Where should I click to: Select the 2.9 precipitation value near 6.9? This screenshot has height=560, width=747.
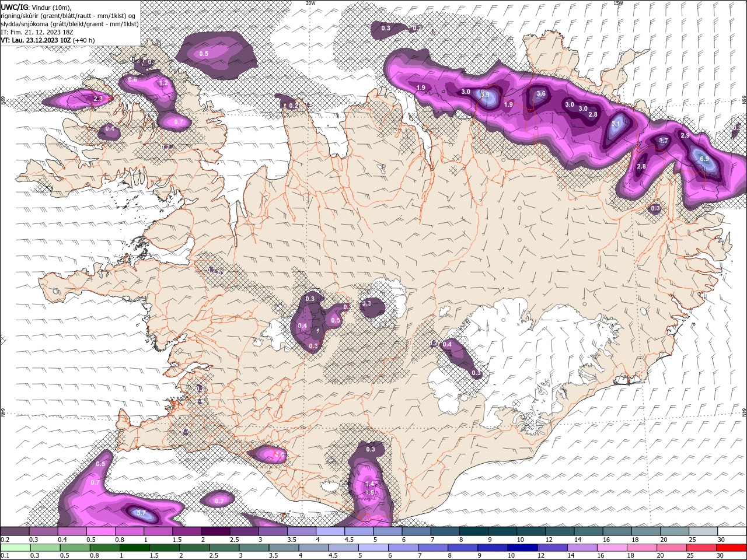point(685,135)
